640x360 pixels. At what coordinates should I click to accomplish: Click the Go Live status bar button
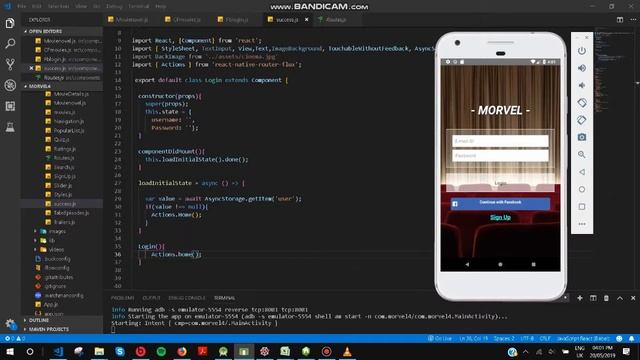(x=440, y=338)
